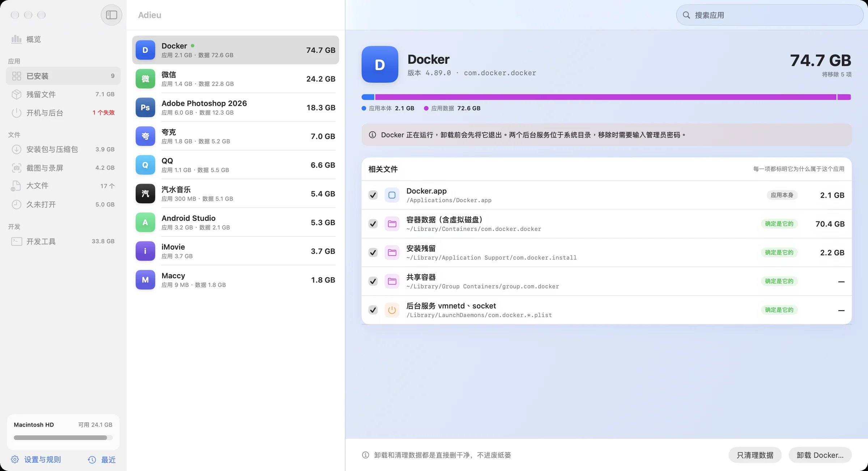
Task: Select QQ in the app list
Action: [x=235, y=165]
